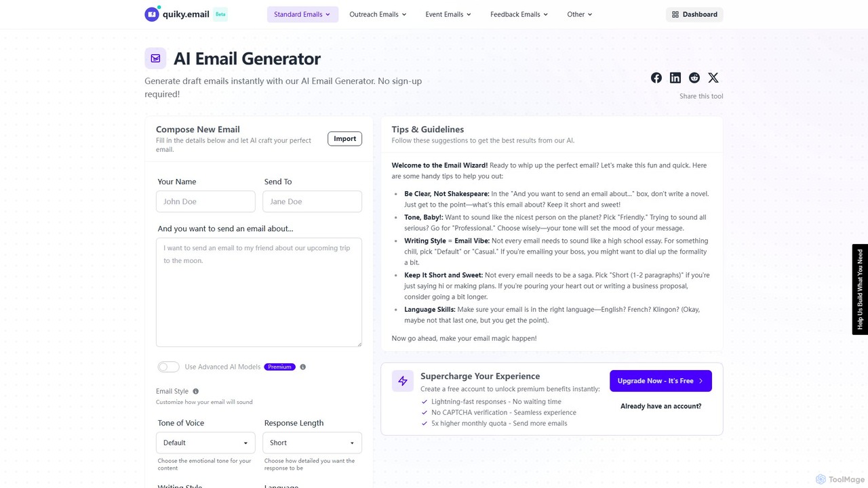The width and height of the screenshot is (868, 488).
Task: Click the Email Style info icon
Action: coord(196,391)
